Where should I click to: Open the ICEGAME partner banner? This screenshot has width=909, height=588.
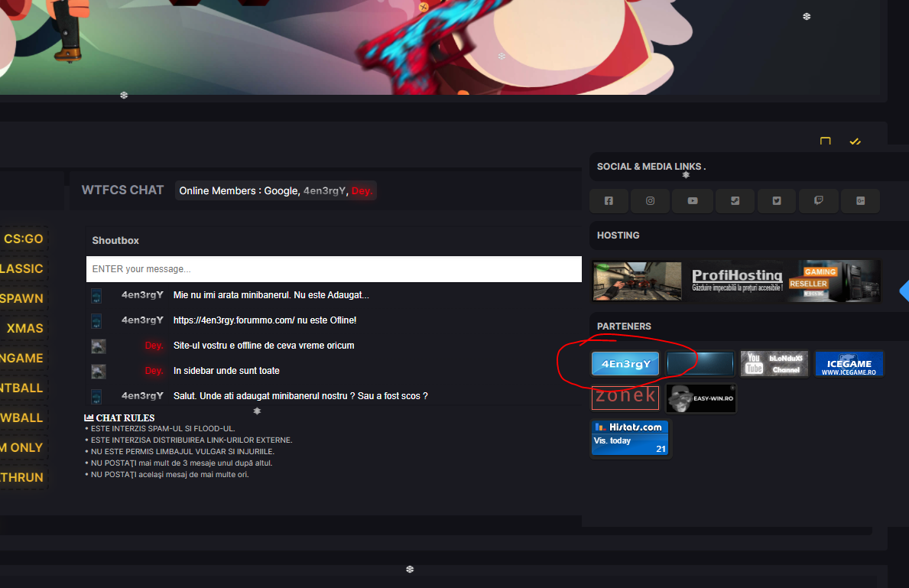849,364
